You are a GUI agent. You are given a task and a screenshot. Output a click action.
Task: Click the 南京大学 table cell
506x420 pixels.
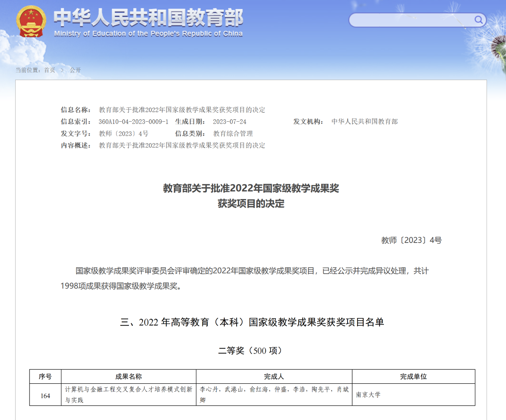tap(368, 395)
